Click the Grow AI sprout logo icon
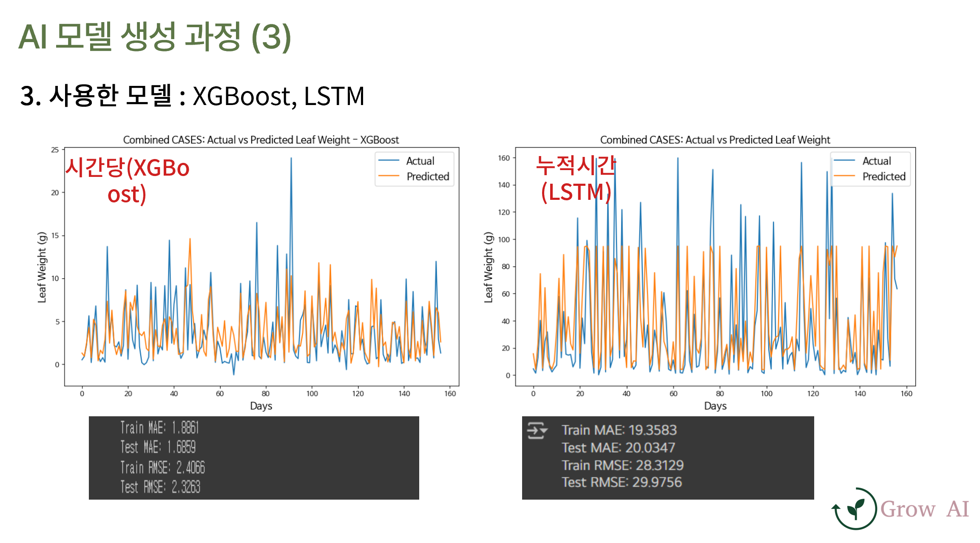This screenshot has width=980, height=543. (x=855, y=509)
